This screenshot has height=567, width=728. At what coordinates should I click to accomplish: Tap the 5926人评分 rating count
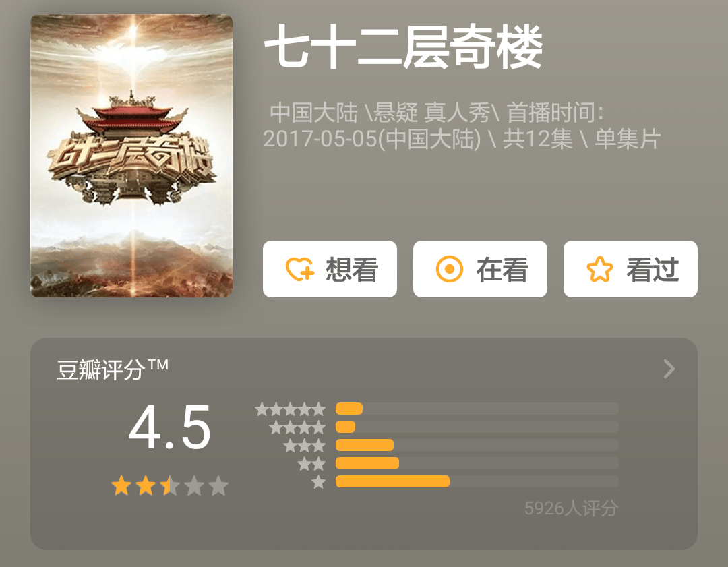pos(571,508)
